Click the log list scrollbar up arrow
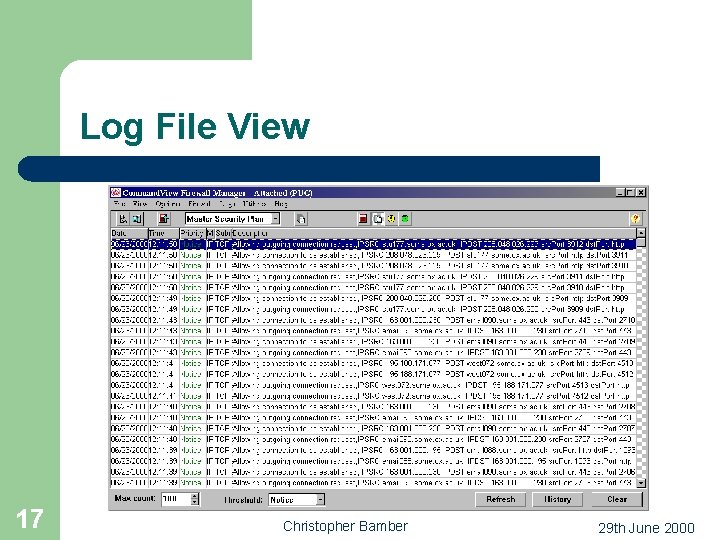This screenshot has height=540, width=720. click(641, 233)
